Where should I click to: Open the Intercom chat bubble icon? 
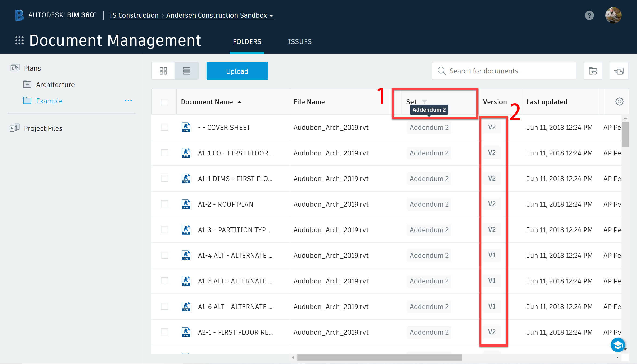click(x=617, y=345)
